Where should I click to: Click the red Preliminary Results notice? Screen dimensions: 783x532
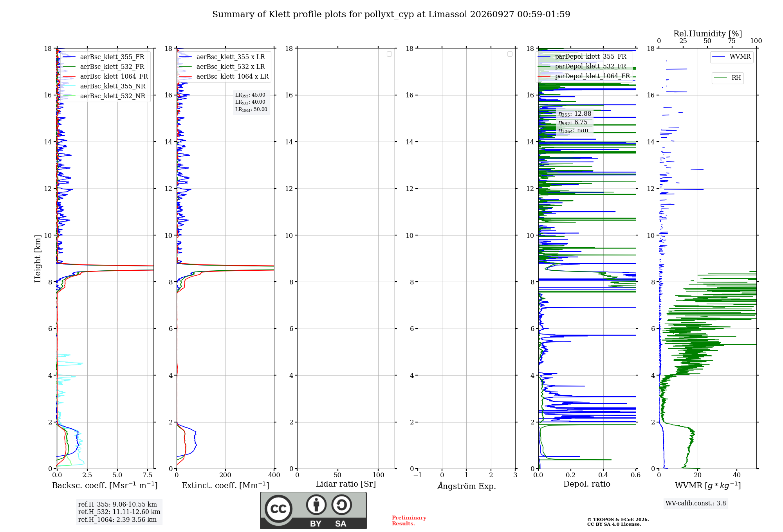409,521
